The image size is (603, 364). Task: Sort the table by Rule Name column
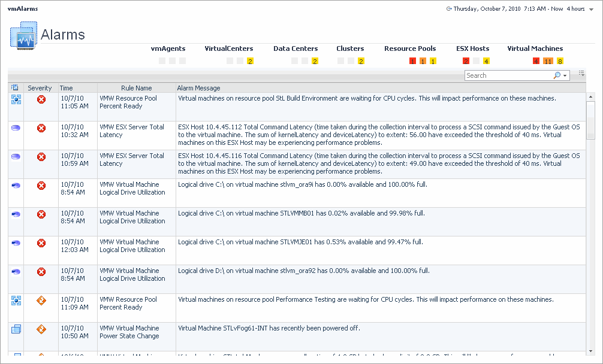pyautogui.click(x=136, y=88)
